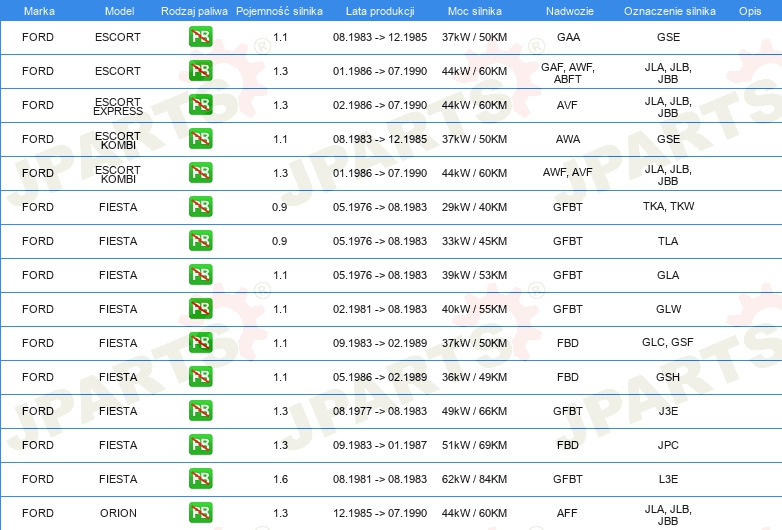Click fuel icon in FIESTA J3E row
The width and height of the screenshot is (782, 530).
coord(200,411)
